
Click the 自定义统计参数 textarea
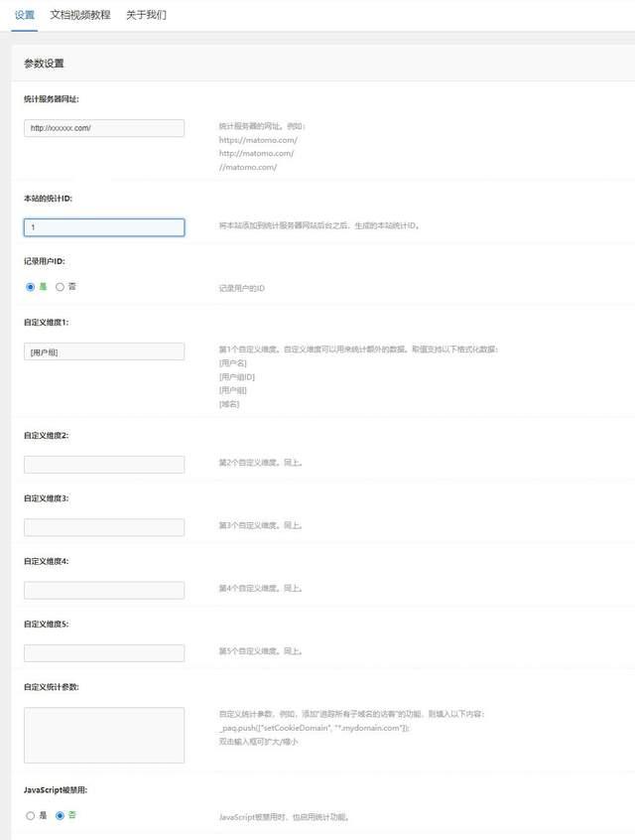pyautogui.click(x=104, y=735)
